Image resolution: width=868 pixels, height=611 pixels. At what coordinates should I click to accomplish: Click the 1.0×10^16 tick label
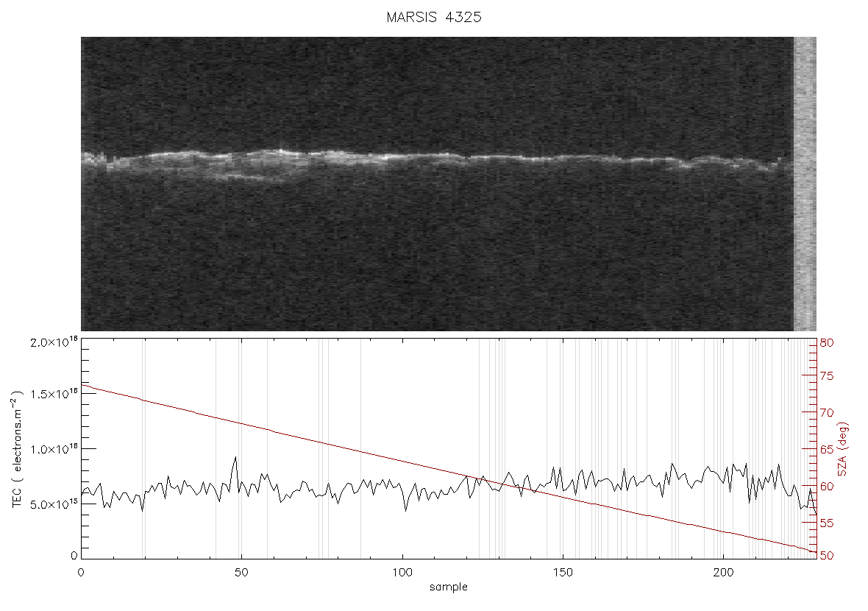(x=54, y=449)
